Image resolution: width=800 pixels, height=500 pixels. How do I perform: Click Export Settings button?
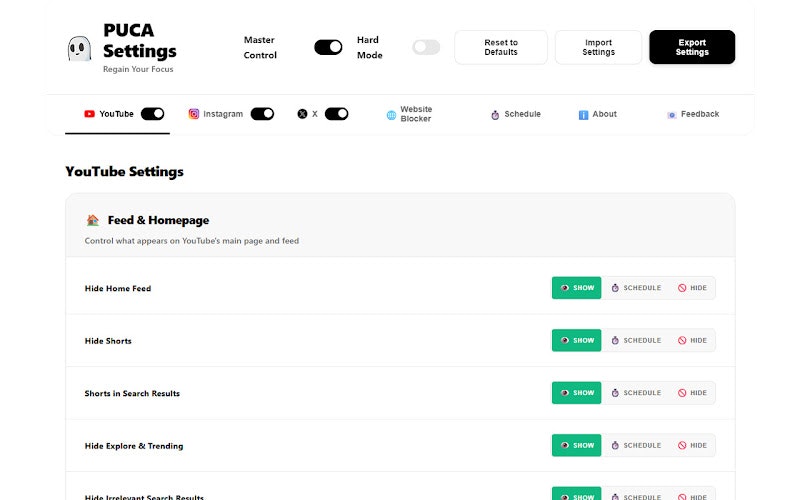click(x=692, y=47)
